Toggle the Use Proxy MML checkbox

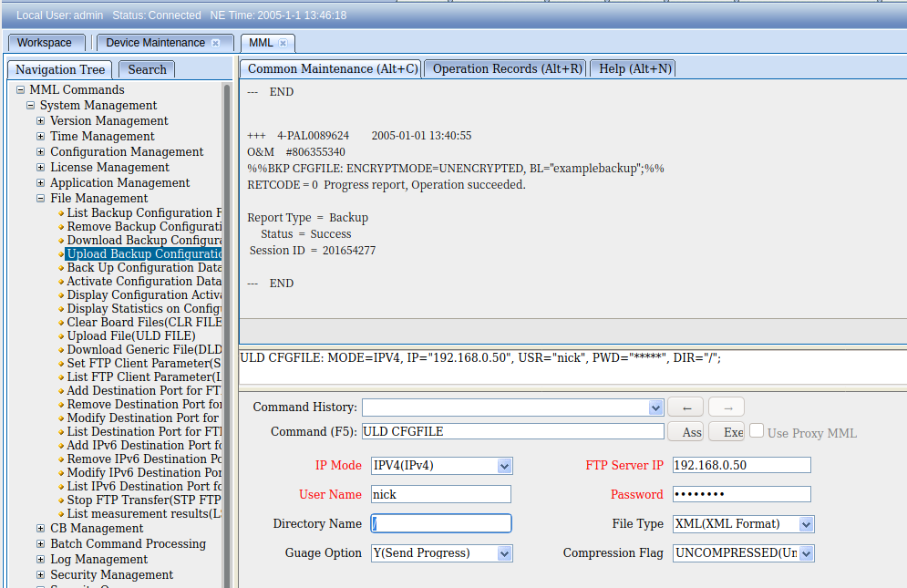click(757, 430)
